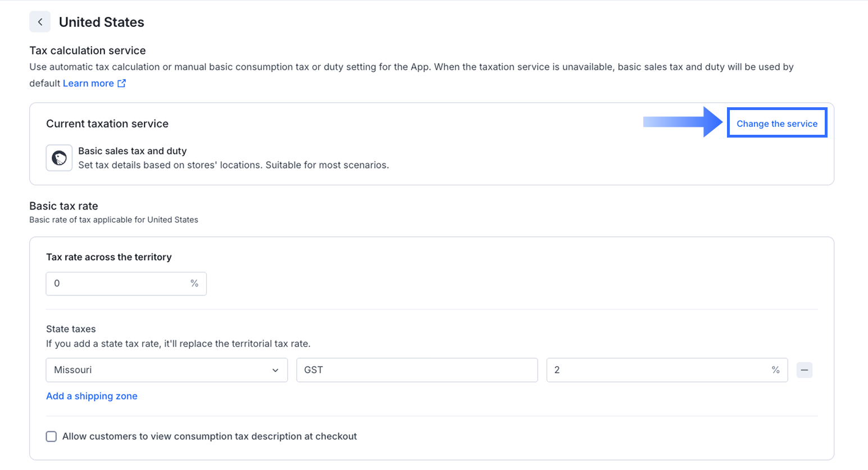Remove the Missouri state tax row
868x470 pixels.
(x=804, y=370)
